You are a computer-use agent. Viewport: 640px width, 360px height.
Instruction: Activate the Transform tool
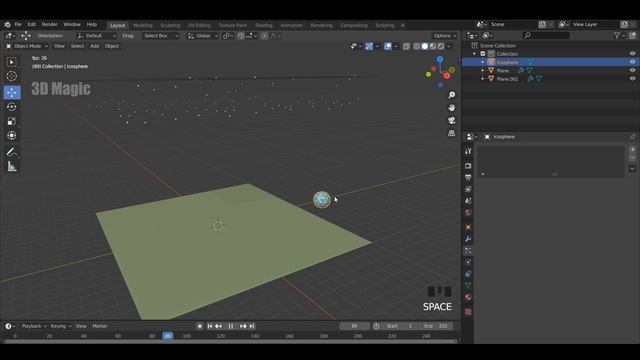[x=12, y=136]
